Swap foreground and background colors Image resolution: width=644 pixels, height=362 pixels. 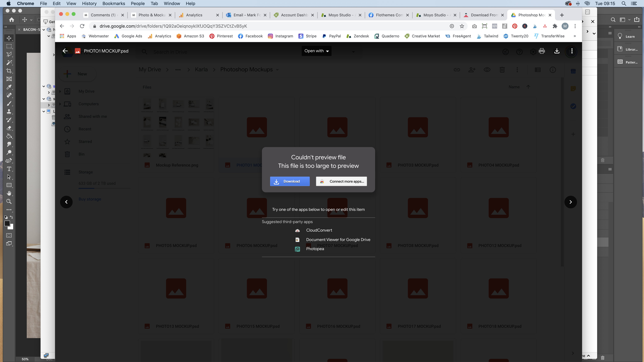tap(11, 217)
